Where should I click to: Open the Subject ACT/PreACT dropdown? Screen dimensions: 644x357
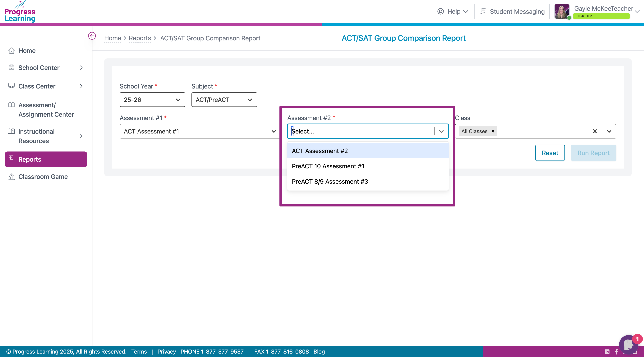point(250,100)
